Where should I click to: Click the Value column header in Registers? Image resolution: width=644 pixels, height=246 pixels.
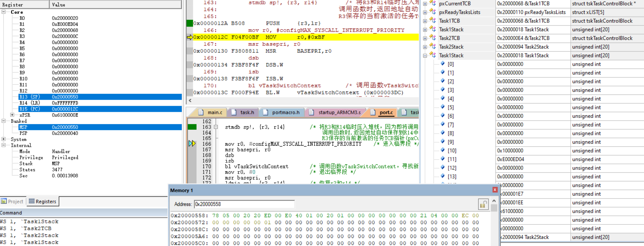click(116, 5)
